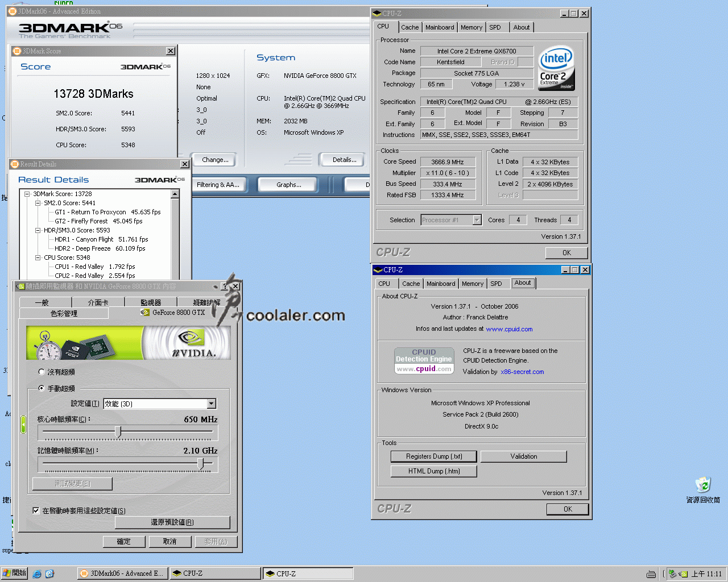Collapse the SM2.0 Score: 5441 tree node
The width and height of the screenshot is (728, 582).
(x=38, y=203)
